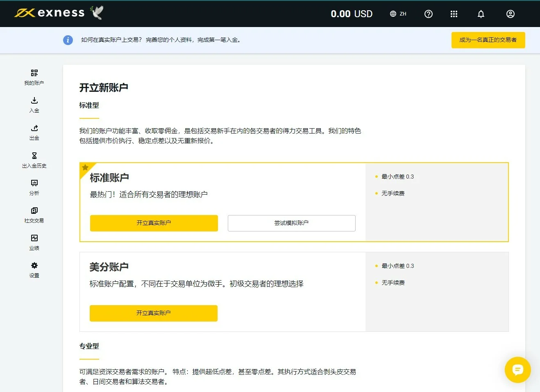Click the dove icon beside logo

pyautogui.click(x=97, y=13)
